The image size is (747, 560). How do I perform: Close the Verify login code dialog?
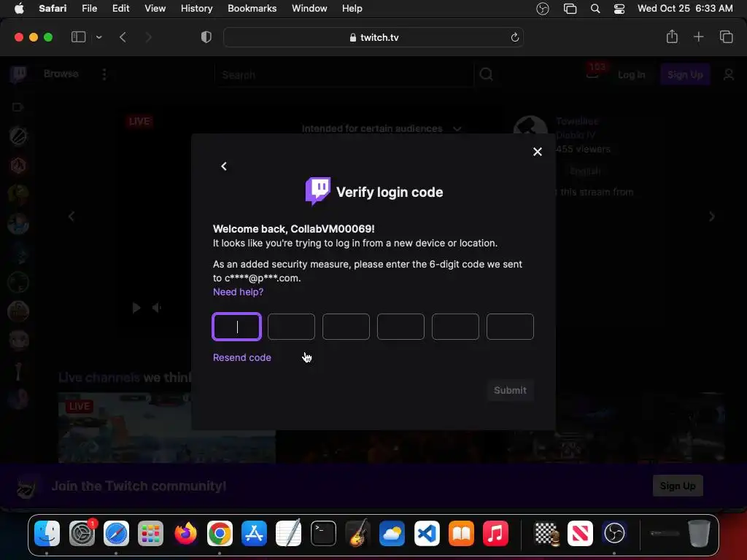(x=538, y=152)
